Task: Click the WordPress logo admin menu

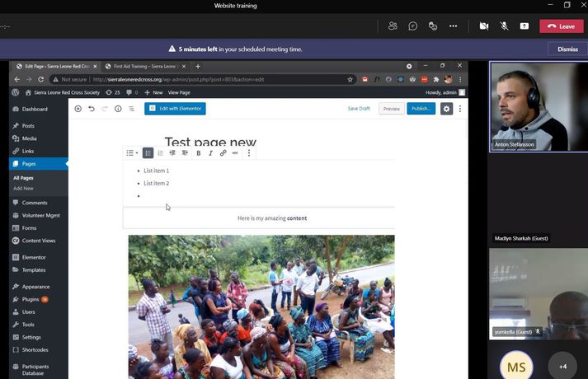Action: [x=16, y=92]
